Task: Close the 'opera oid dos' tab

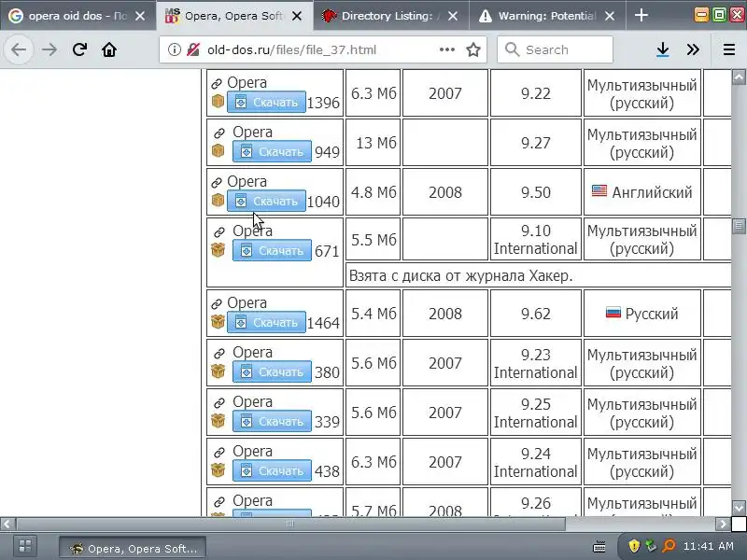Action: tap(140, 16)
